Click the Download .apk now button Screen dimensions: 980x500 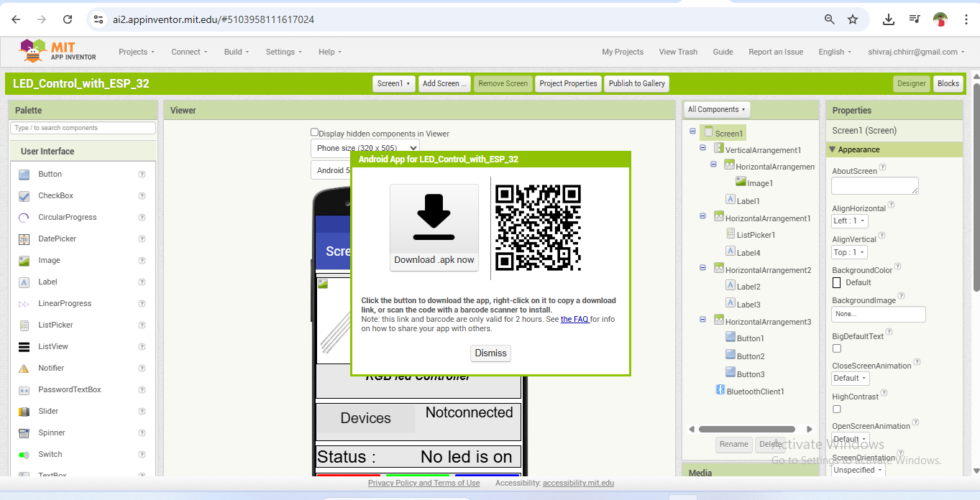pyautogui.click(x=434, y=228)
